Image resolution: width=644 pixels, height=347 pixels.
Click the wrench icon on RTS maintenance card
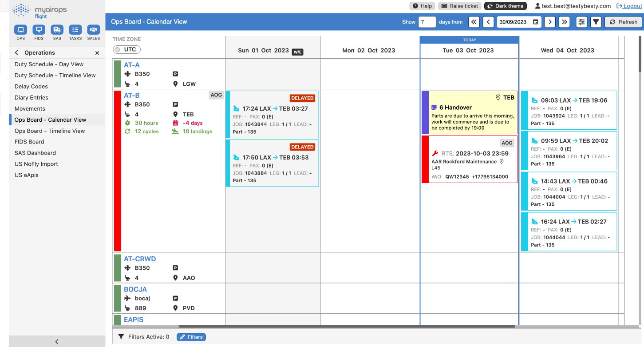tap(435, 153)
